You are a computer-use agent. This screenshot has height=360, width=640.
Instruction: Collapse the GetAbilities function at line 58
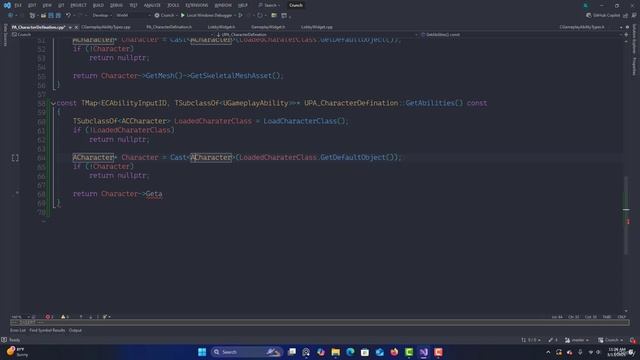click(x=53, y=103)
